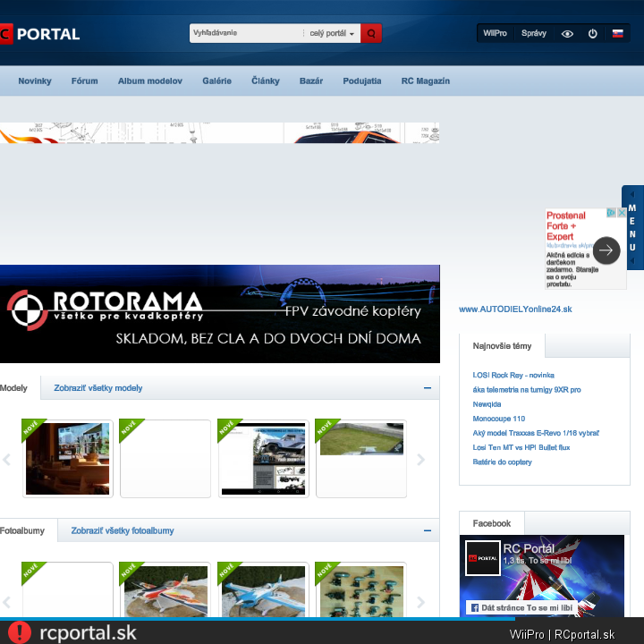Screen dimensions: 644x644
Task: Click the top car diagram banner
Action: coord(220,132)
